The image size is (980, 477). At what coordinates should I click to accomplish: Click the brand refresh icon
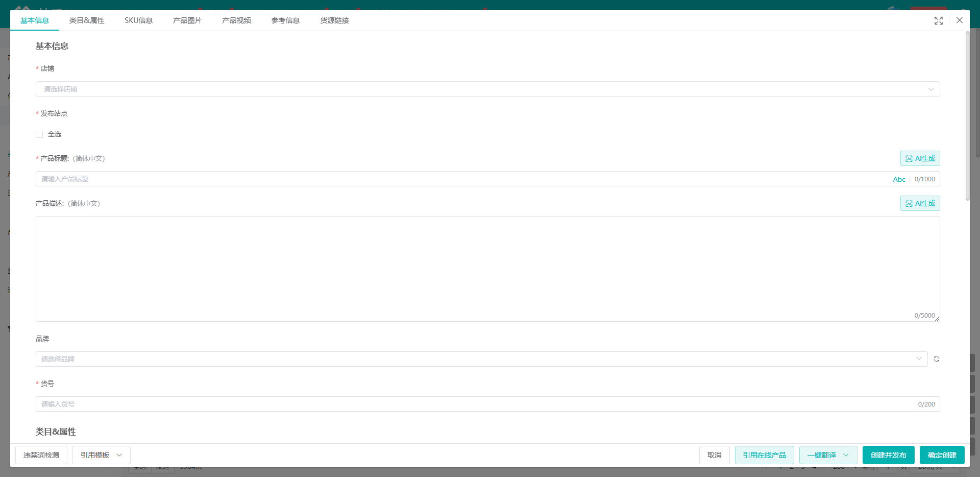click(937, 359)
